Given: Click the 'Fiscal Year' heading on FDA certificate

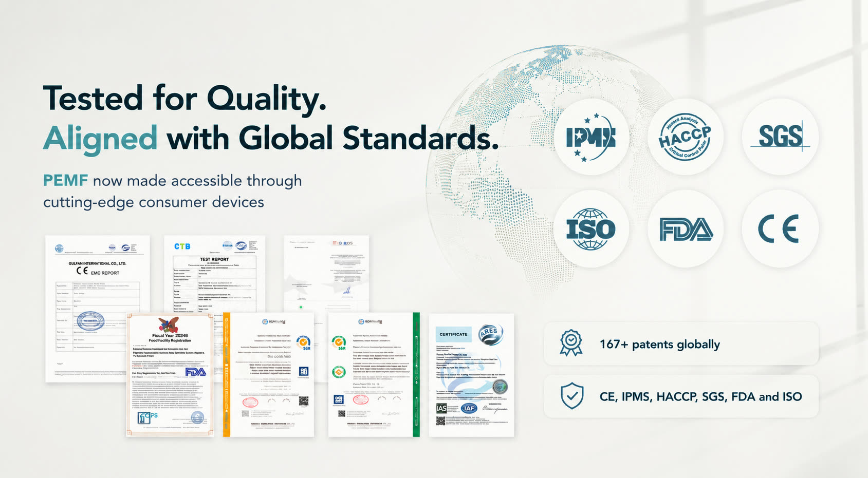Looking at the screenshot, I should (x=170, y=335).
